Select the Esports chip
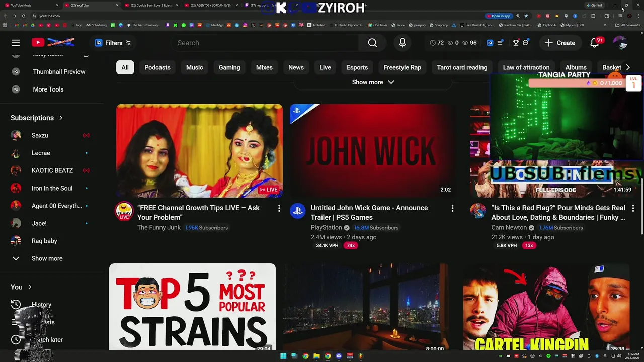Viewport: 644px width, 362px height. [357, 67]
